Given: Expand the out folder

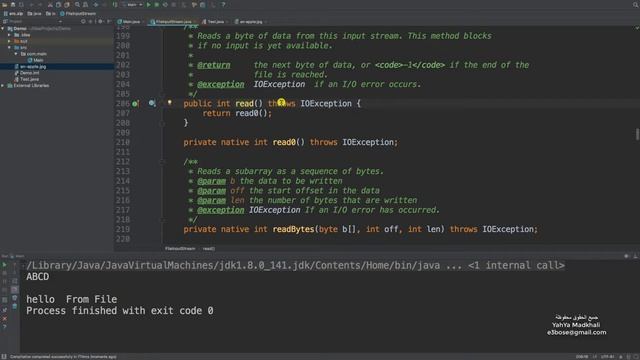Looking at the screenshot, I should click(x=9, y=41).
